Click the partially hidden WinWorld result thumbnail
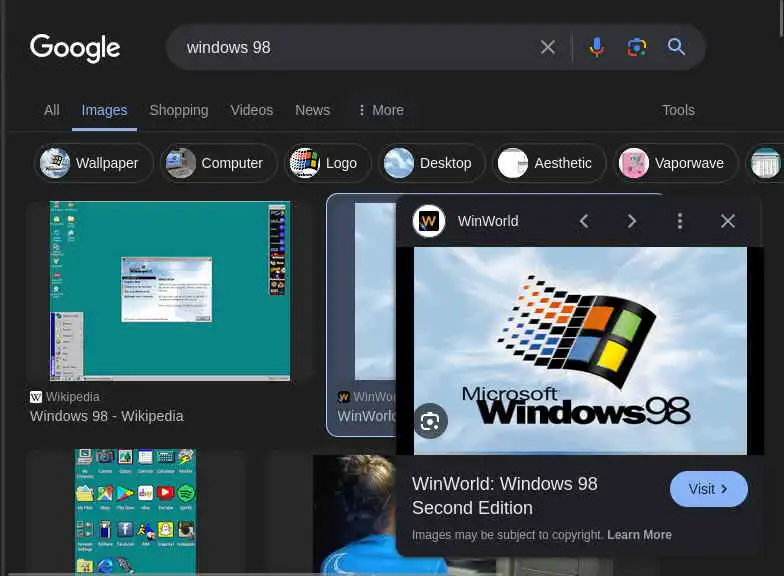Viewport: 784px width, 576px height. (x=375, y=291)
